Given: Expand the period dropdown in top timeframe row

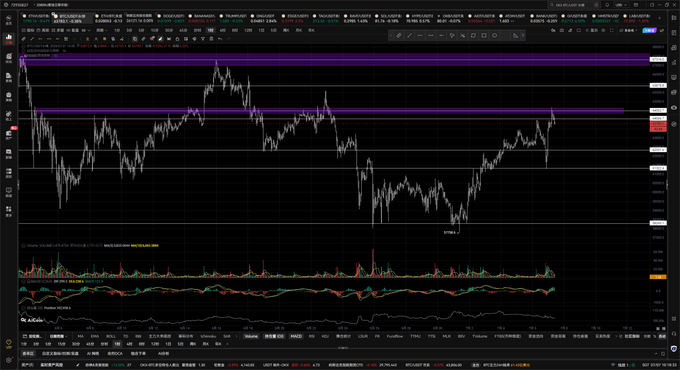Looking at the screenshot, I should [x=102, y=30].
